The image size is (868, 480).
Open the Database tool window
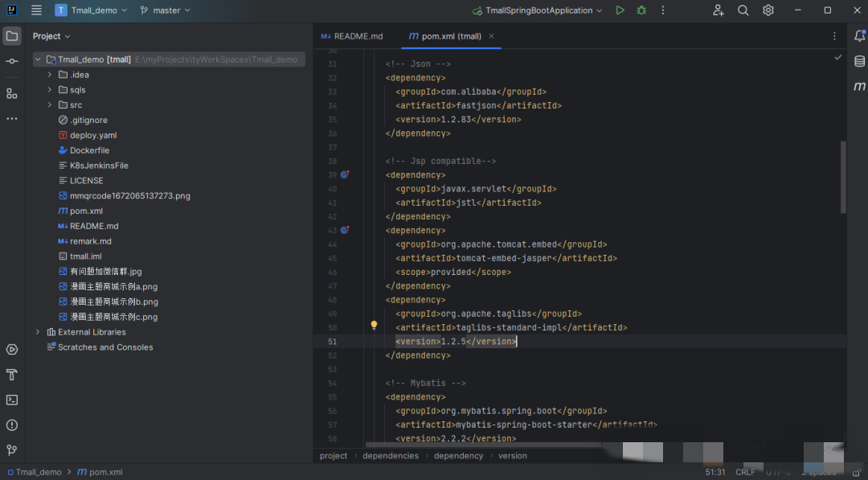click(x=859, y=61)
